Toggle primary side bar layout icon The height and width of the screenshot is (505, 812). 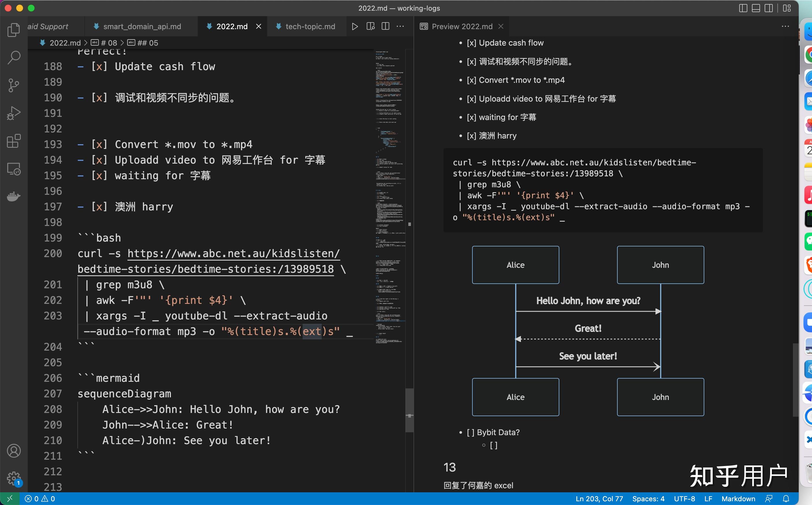pos(743,8)
